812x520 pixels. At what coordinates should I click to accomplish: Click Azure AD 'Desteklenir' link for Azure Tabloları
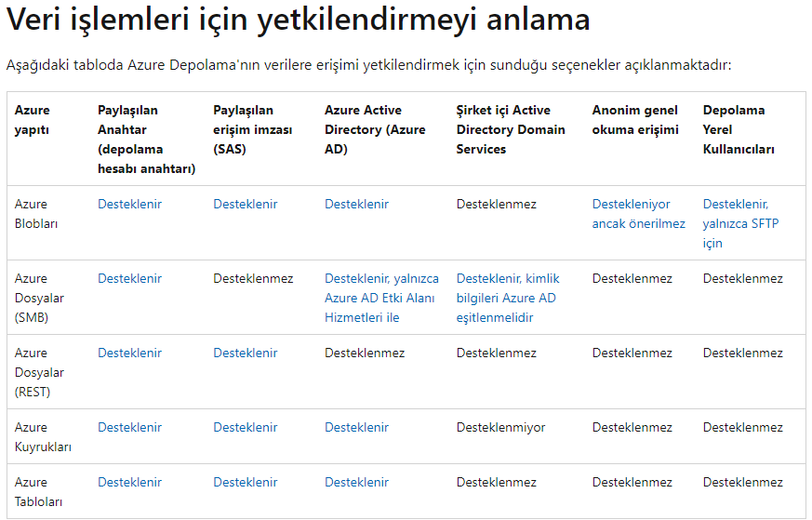pyautogui.click(x=356, y=482)
